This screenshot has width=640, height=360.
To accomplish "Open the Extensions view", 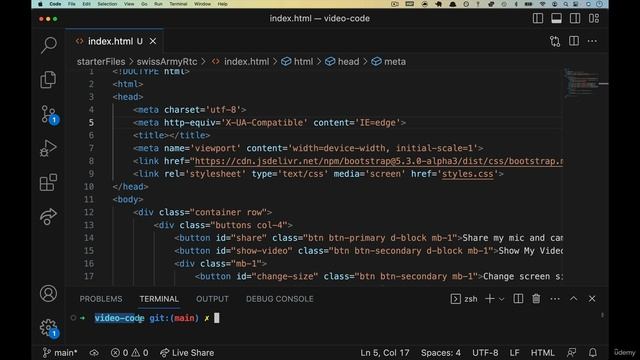I will 48,182.
